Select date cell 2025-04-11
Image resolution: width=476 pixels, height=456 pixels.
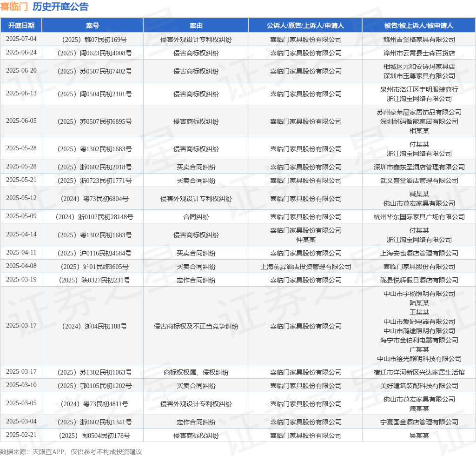point(21,253)
